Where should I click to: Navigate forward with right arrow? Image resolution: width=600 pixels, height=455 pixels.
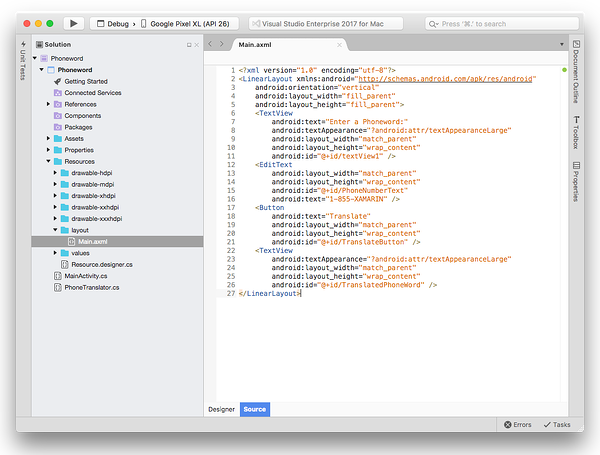222,45
